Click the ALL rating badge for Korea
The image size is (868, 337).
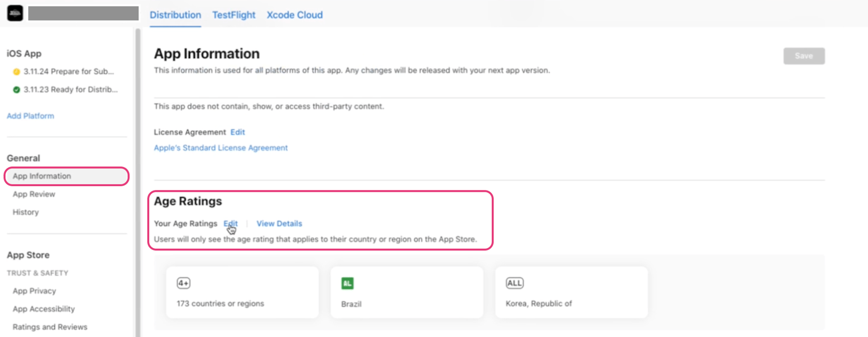(x=515, y=283)
